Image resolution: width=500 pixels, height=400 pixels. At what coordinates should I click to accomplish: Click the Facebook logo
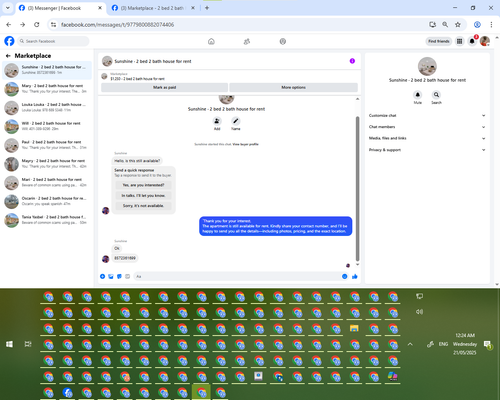point(9,41)
